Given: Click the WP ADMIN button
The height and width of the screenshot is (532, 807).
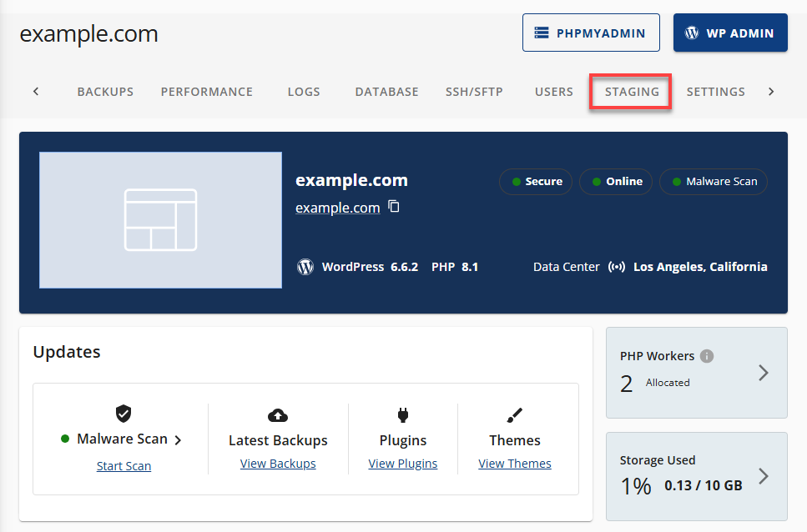Looking at the screenshot, I should (730, 33).
